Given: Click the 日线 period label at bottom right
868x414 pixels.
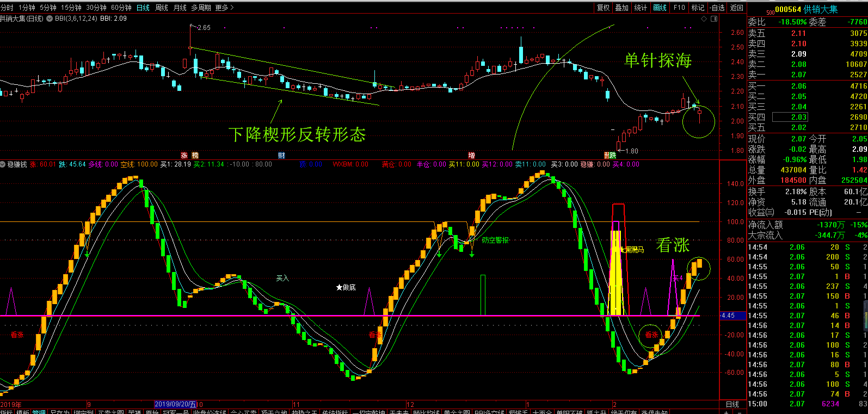Looking at the screenshot, I should [732, 404].
